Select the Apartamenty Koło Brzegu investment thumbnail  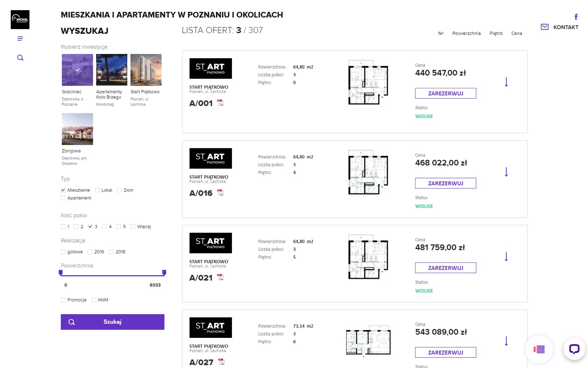112,70
